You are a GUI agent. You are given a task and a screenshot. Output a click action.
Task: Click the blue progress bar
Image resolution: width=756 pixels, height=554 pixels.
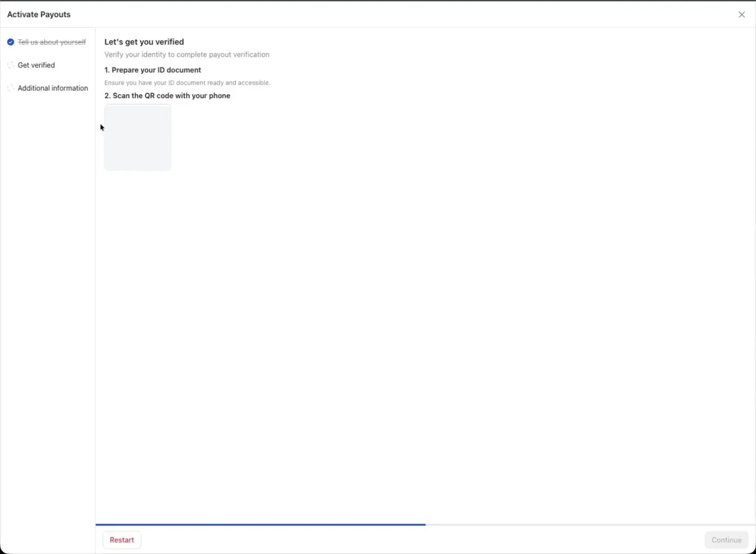(261, 524)
